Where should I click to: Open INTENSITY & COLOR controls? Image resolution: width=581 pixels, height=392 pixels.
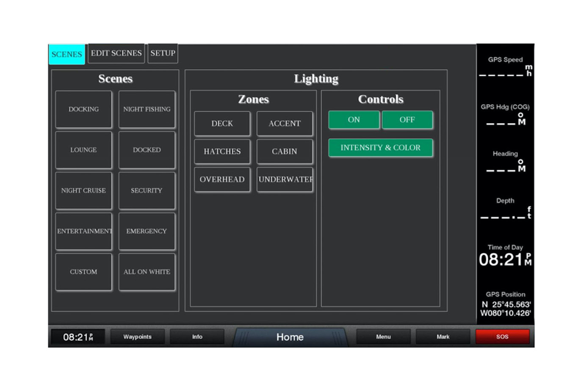click(380, 147)
